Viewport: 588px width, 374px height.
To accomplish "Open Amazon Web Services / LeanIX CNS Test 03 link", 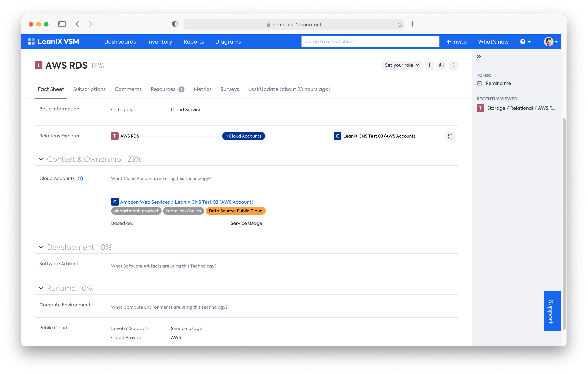I will click(187, 202).
